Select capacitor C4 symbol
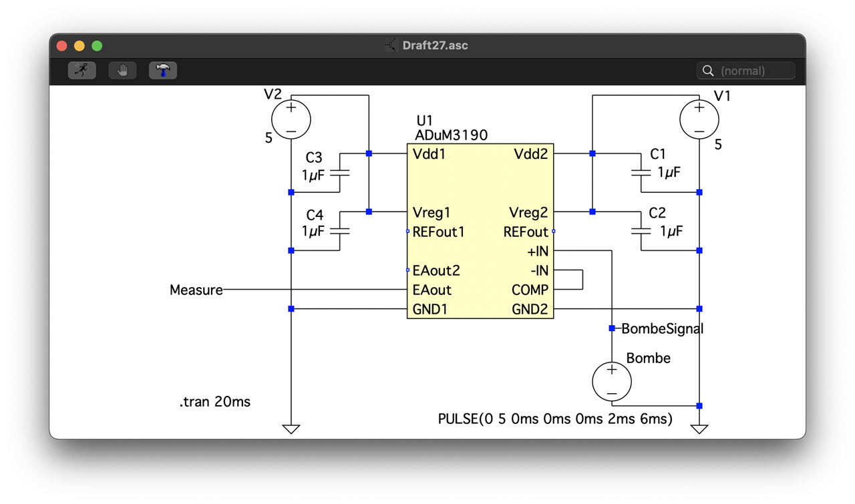The width and height of the screenshot is (855, 504). point(340,231)
